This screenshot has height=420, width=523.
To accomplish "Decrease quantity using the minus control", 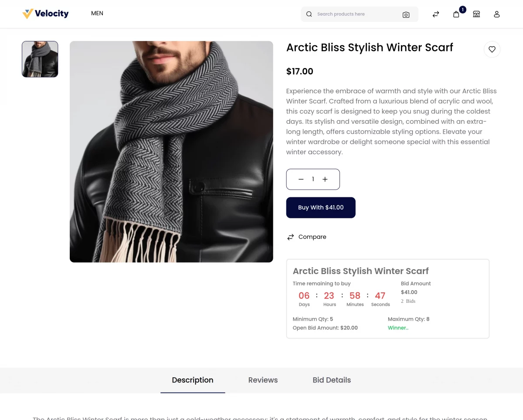I will tap(301, 179).
